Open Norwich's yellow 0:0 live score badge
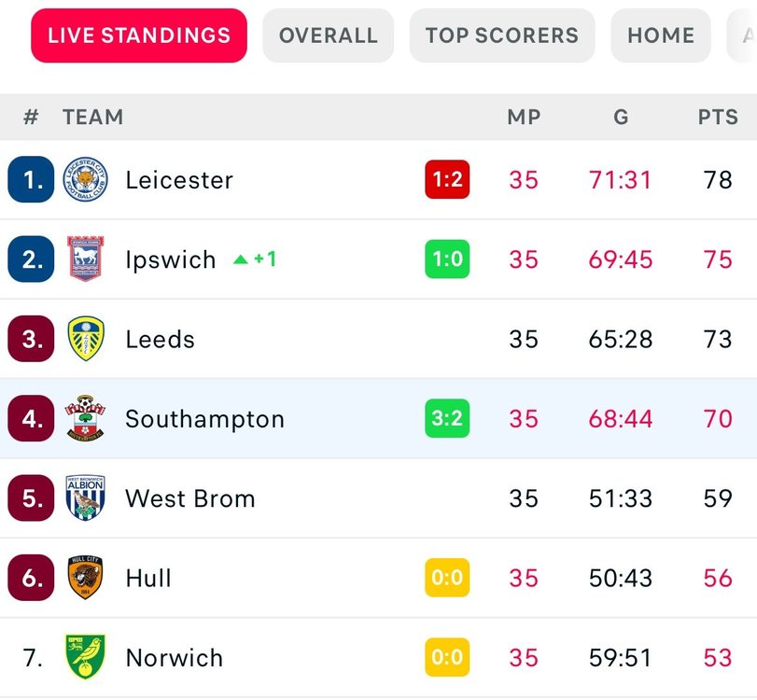 (x=447, y=657)
